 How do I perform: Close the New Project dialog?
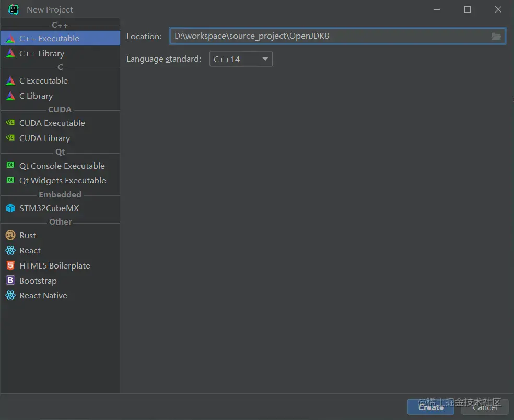click(498, 9)
